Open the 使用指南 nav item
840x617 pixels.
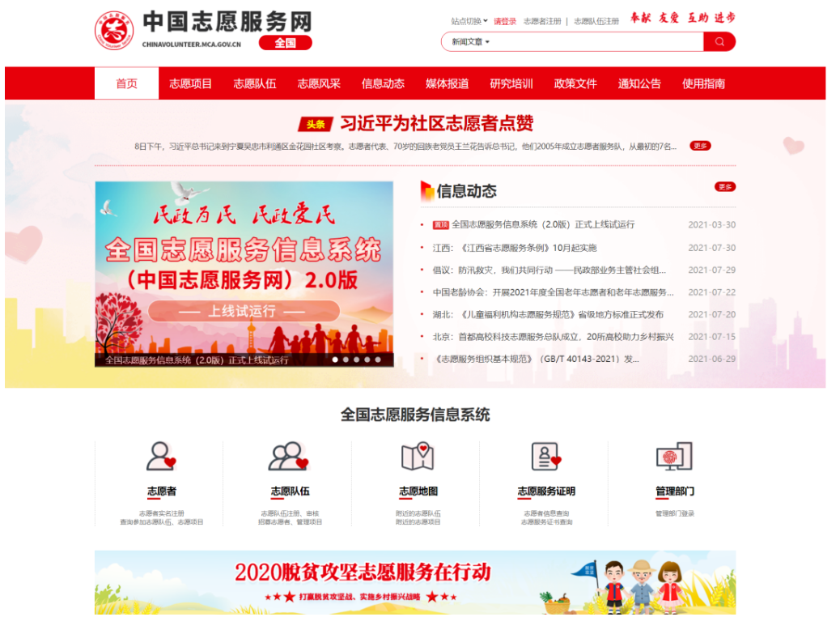(x=703, y=83)
